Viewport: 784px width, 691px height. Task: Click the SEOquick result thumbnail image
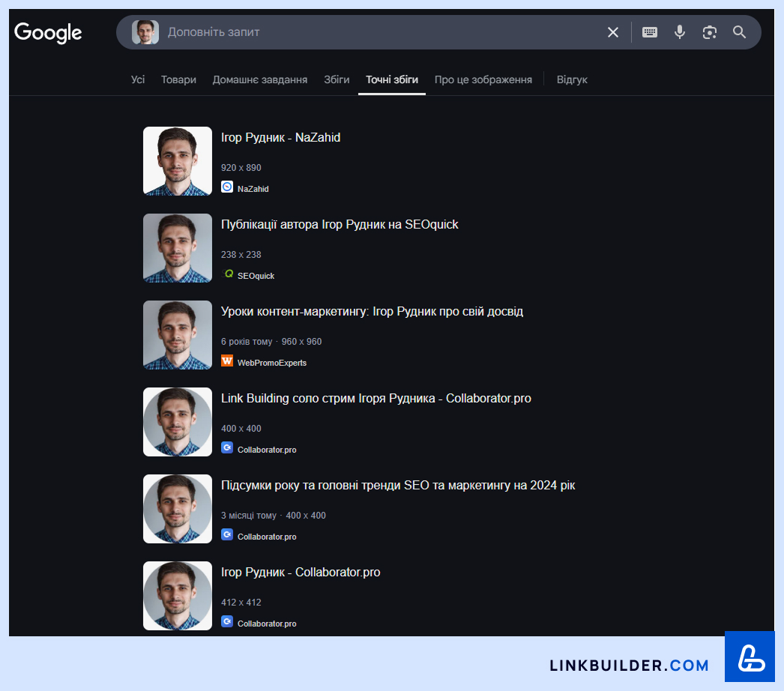[x=178, y=248]
